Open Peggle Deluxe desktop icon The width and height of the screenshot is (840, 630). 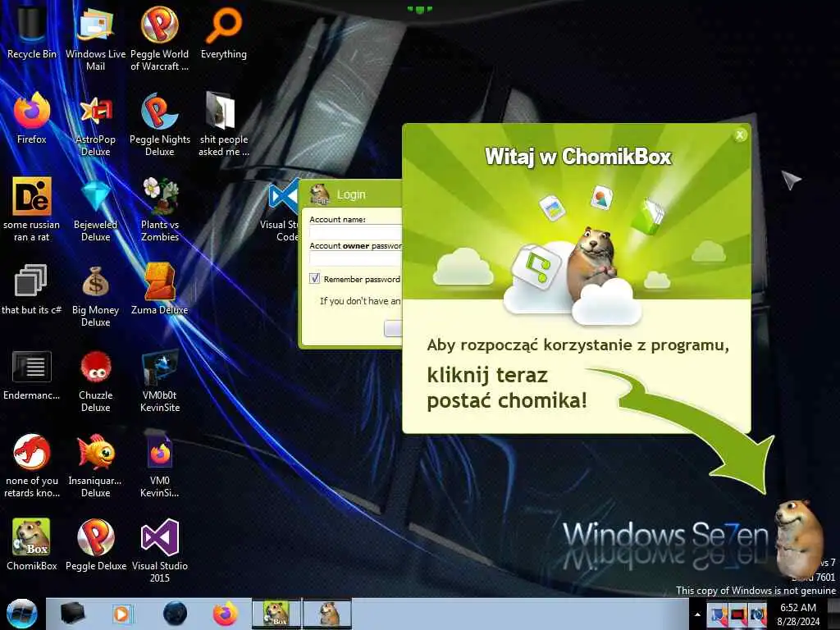(95, 544)
